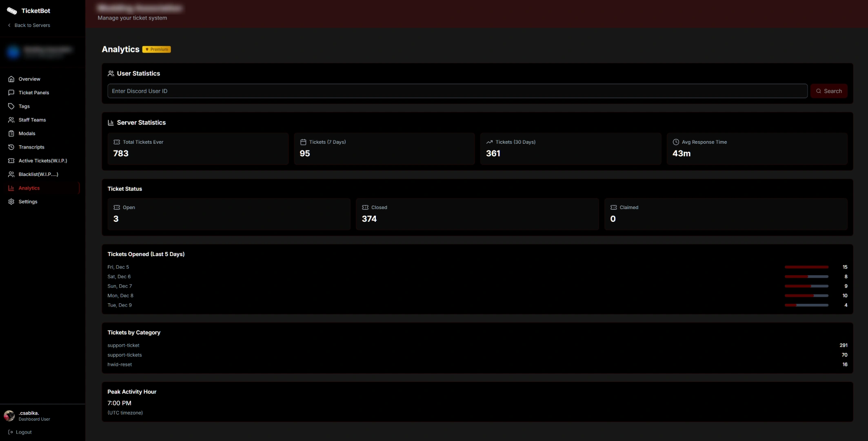The height and width of the screenshot is (441, 868).
Task: Click the TicketBot ticket logo
Action: point(11,11)
